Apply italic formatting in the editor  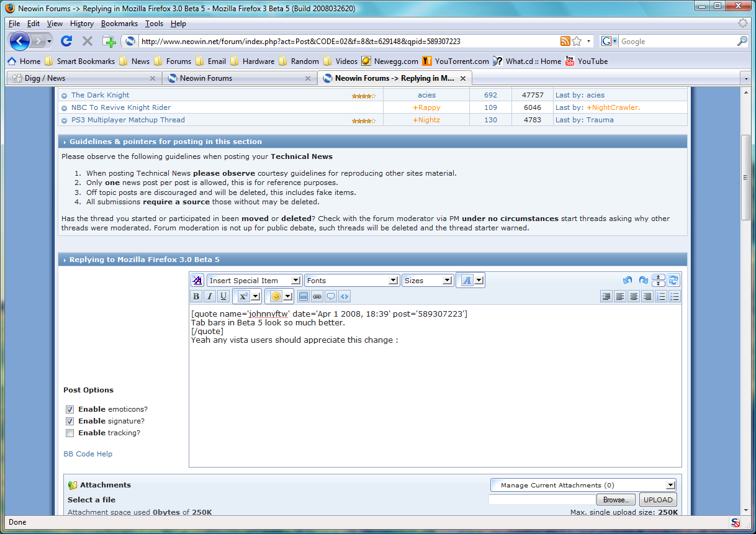pos(210,297)
